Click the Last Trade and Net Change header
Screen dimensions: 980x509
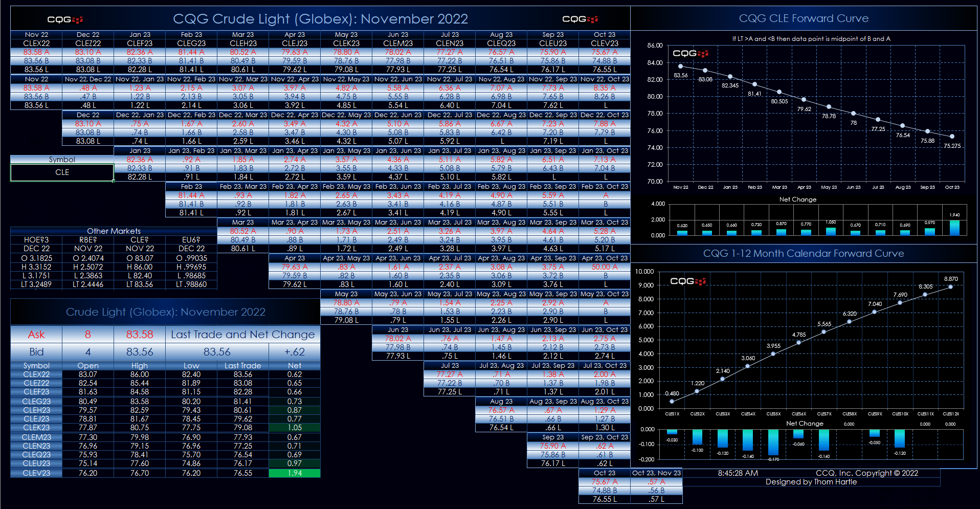243,335
